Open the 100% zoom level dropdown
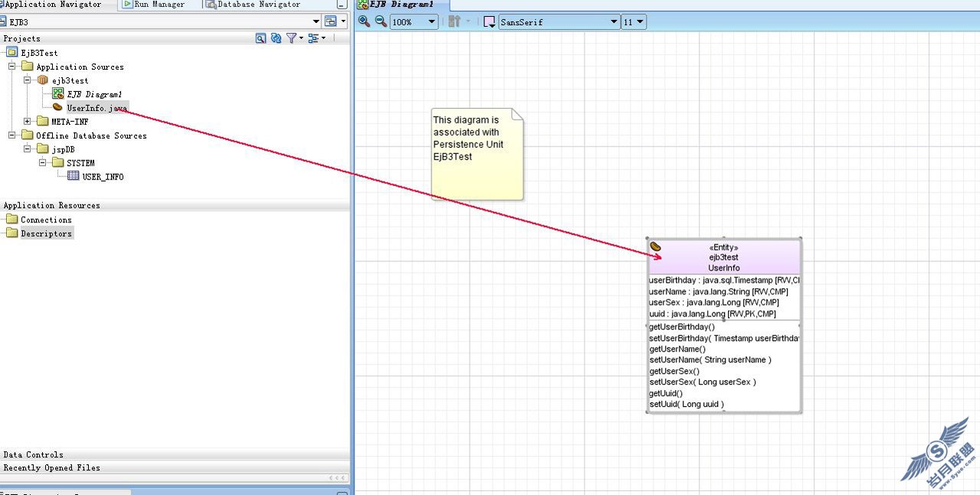The width and height of the screenshot is (980, 495). [414, 22]
